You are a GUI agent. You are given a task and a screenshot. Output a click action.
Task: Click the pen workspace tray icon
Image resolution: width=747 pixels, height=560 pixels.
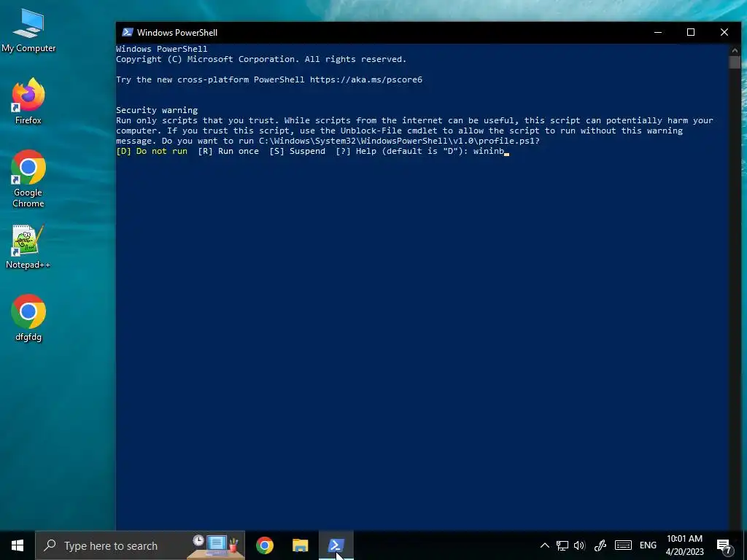600,545
